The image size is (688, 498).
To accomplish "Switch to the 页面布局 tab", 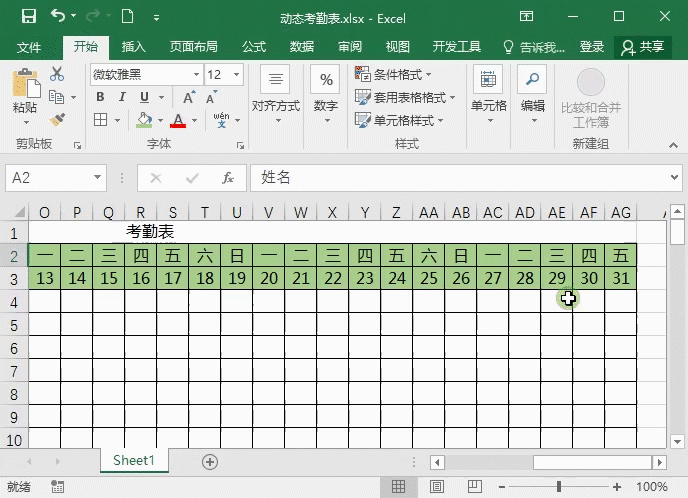I will pyautogui.click(x=194, y=47).
